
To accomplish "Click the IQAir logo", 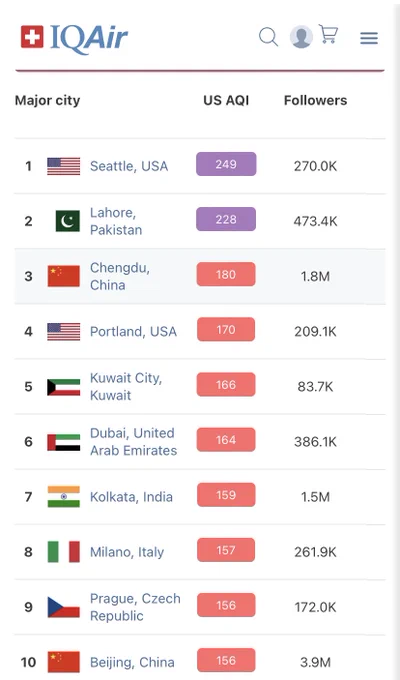I will coord(74,38).
